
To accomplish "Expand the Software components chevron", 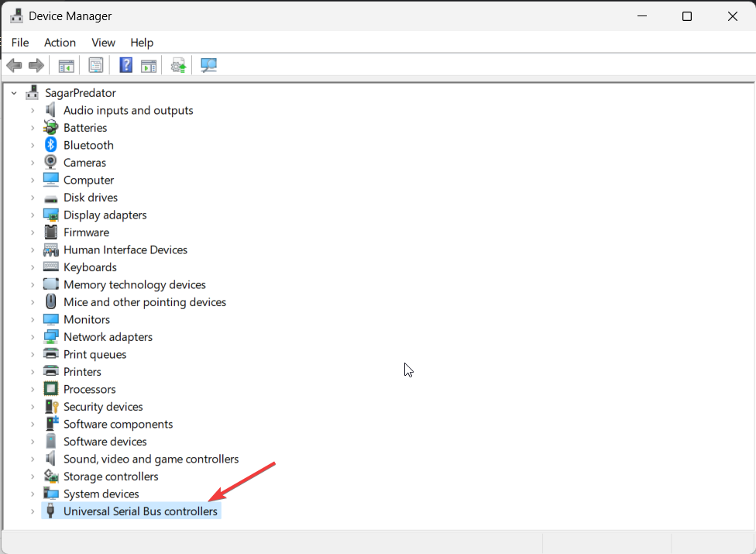I will [x=33, y=424].
